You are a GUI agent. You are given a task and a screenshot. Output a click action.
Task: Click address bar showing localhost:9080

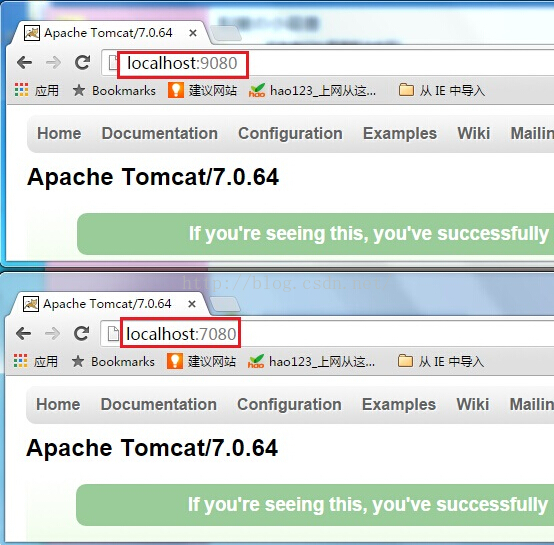coord(329,63)
